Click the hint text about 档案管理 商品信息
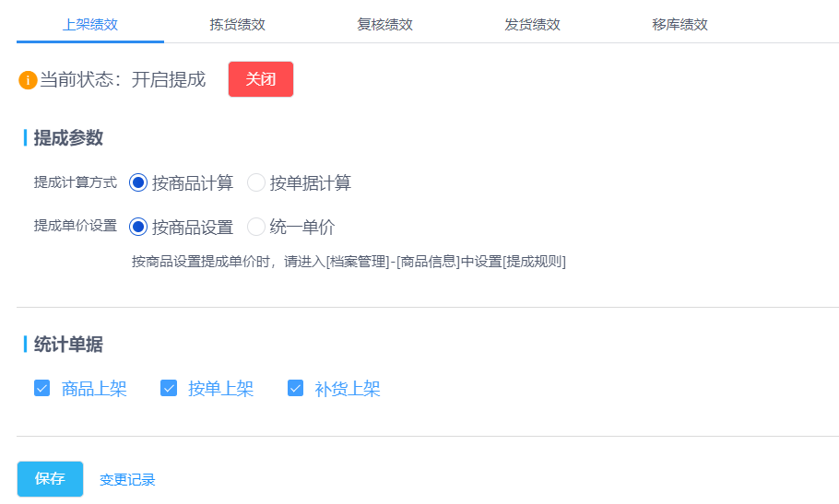This screenshot has width=839, height=504. click(x=349, y=262)
